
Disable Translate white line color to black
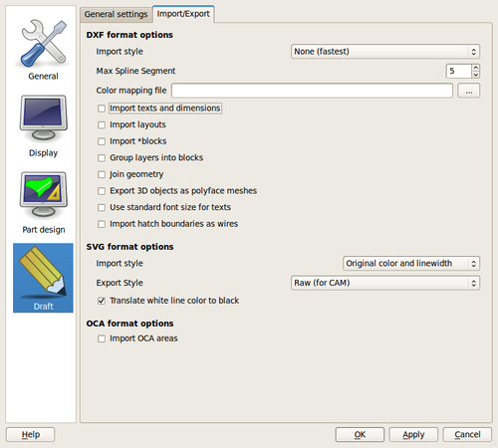[x=102, y=301]
